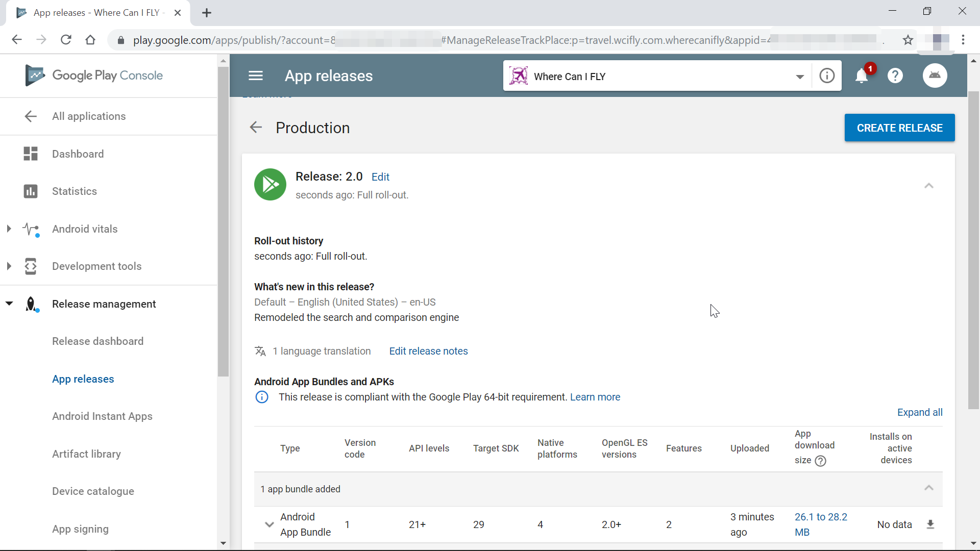Click Learn more about 64-bit requirement

point(595,397)
